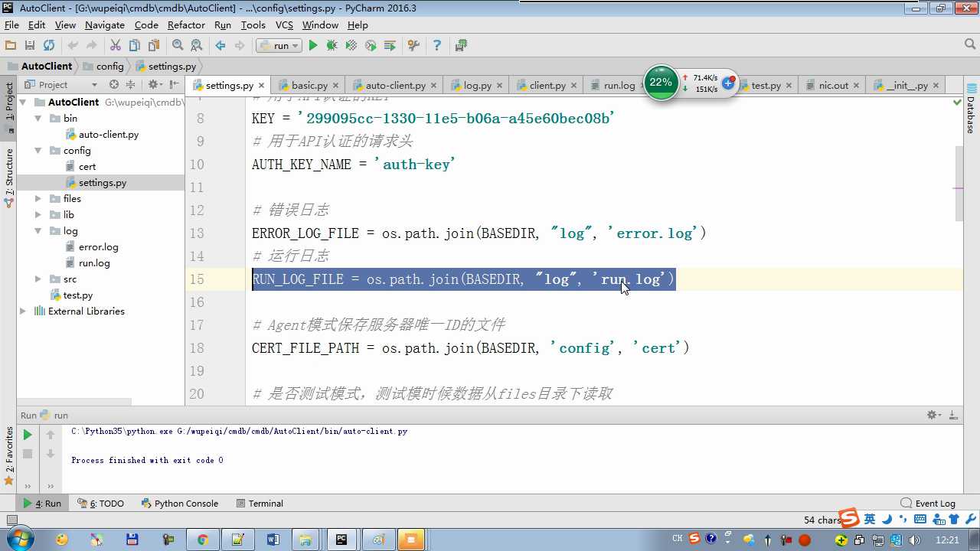Viewport: 980px width, 551px height.
Task: Run the 'run' configuration from the toolbar
Action: (x=312, y=46)
